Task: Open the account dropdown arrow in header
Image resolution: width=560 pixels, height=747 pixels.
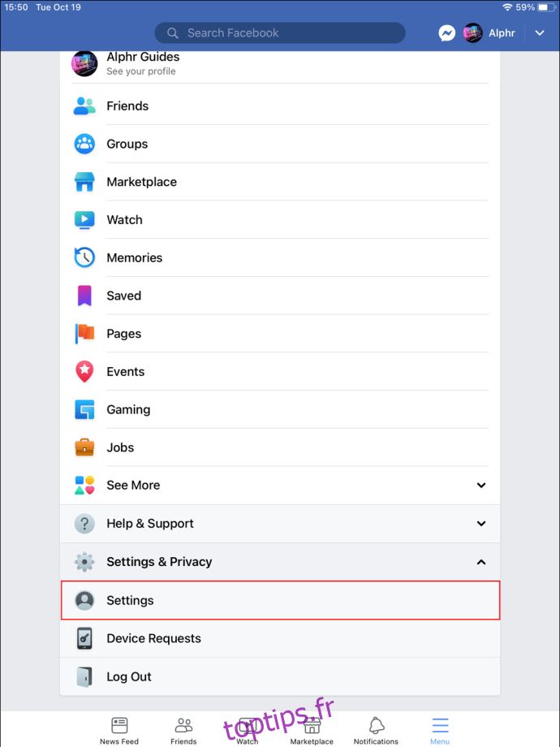Action: pyautogui.click(x=540, y=32)
